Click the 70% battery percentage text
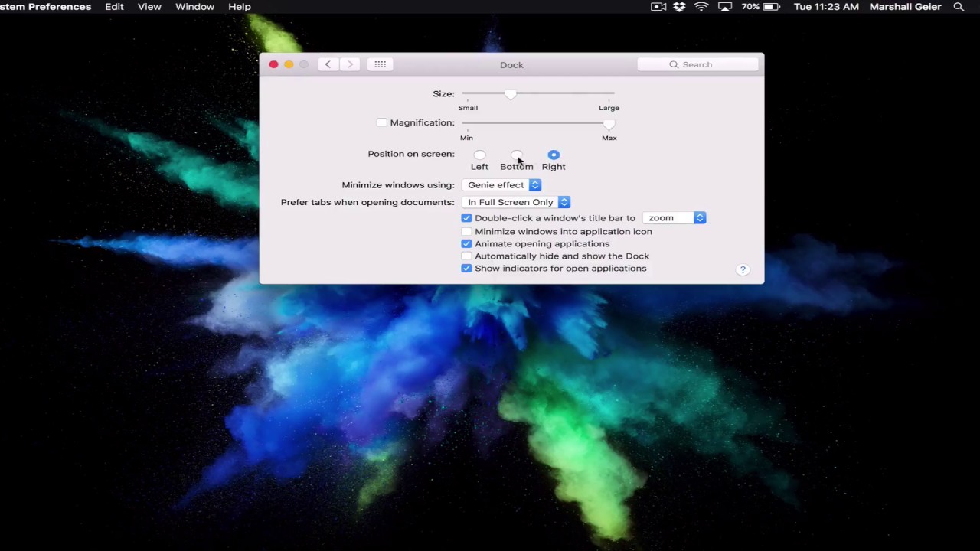Image resolution: width=980 pixels, height=551 pixels. tap(750, 7)
